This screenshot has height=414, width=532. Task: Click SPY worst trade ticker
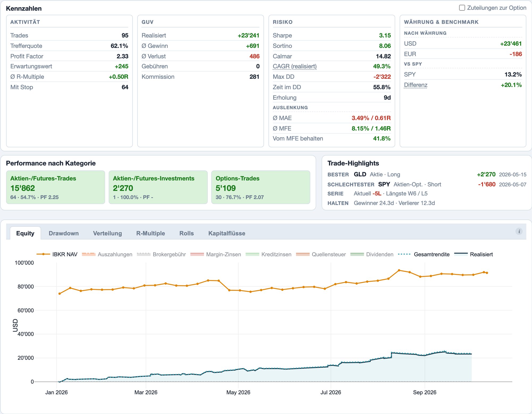(x=384, y=184)
